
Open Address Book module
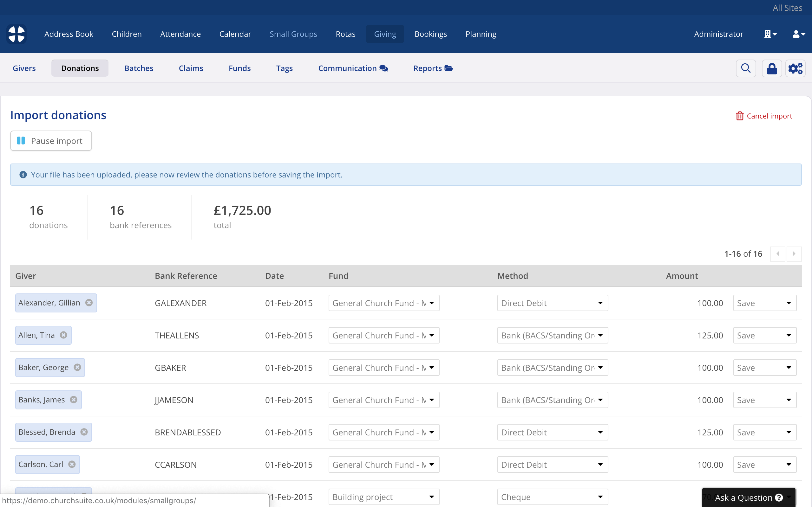point(69,34)
